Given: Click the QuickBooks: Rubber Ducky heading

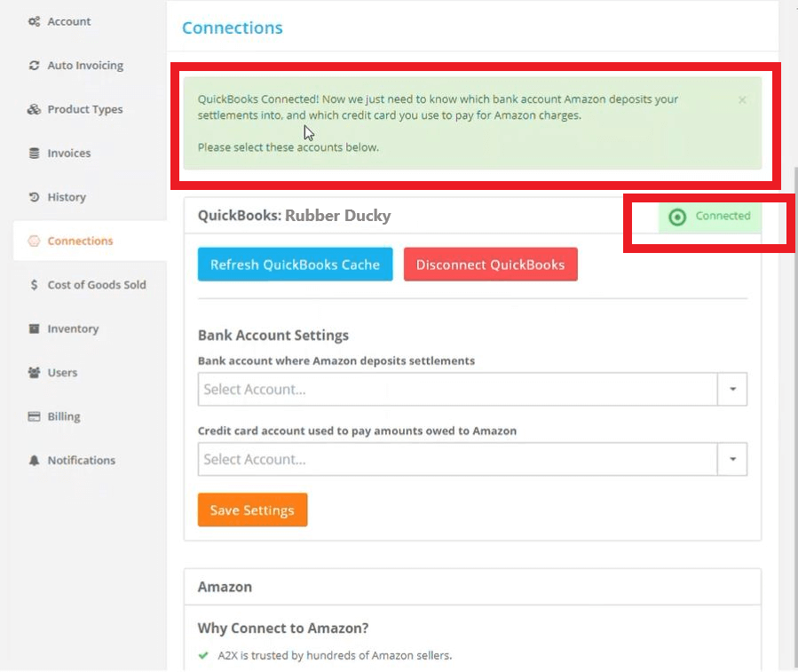Looking at the screenshot, I should [x=294, y=216].
